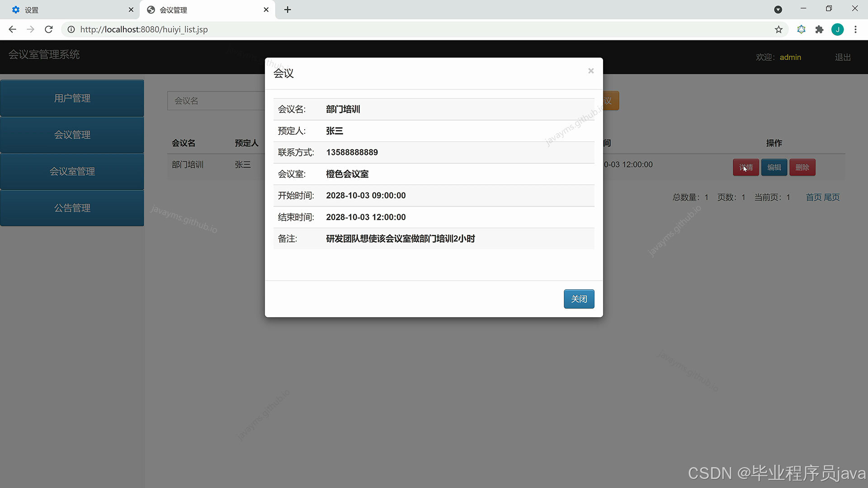Click the 会议室管理系统 site title
Viewport: 868px width, 488px height.
pyautogui.click(x=44, y=55)
